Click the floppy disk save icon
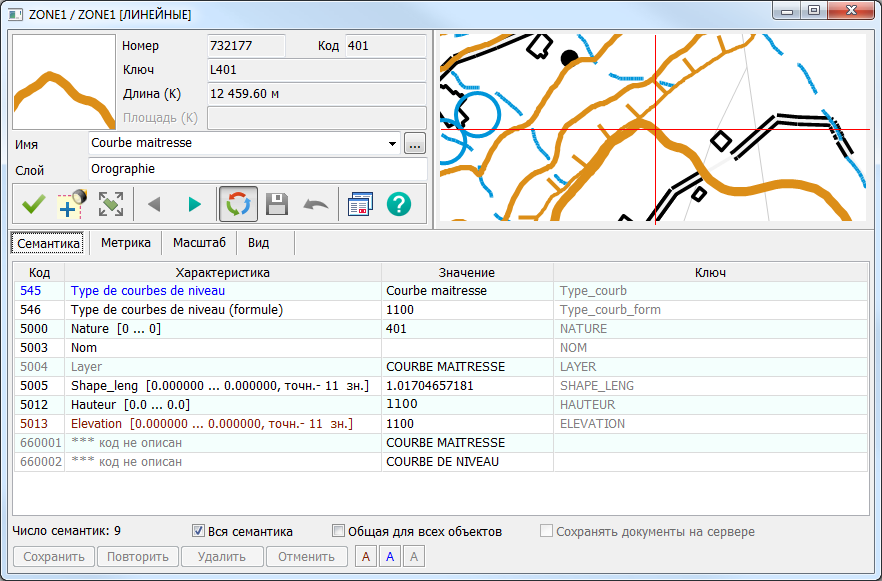Screen dimensions: 882x581 [x=277, y=205]
